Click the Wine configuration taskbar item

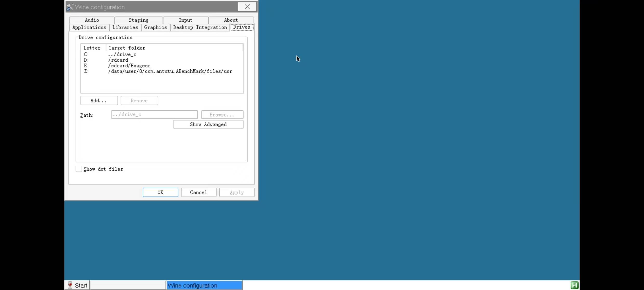[204, 285]
